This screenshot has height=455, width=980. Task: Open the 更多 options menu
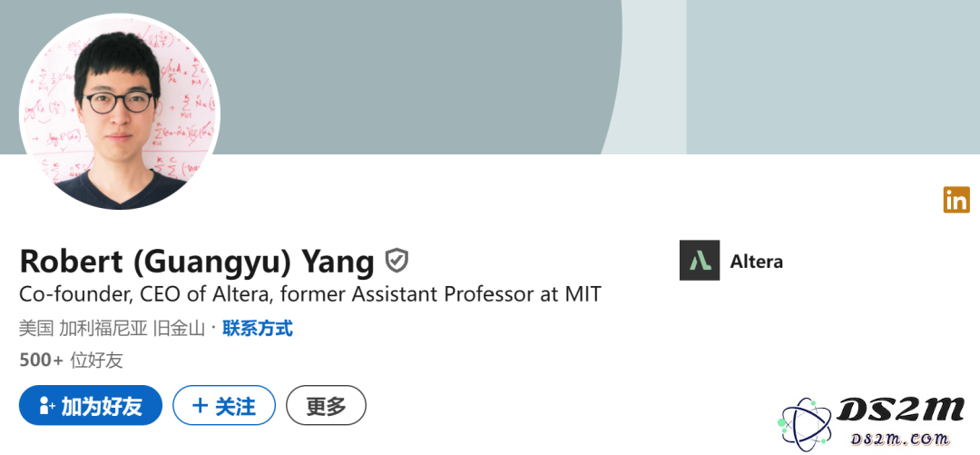(x=327, y=406)
